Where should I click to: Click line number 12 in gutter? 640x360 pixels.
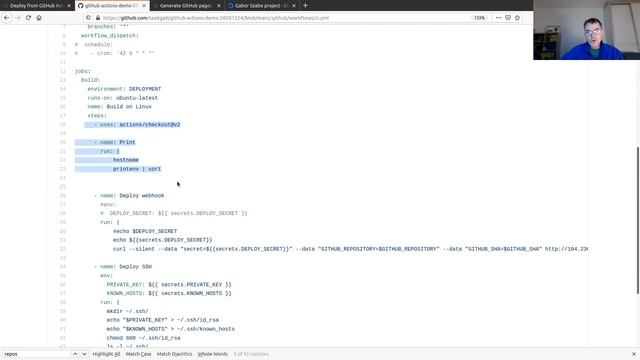62,71
